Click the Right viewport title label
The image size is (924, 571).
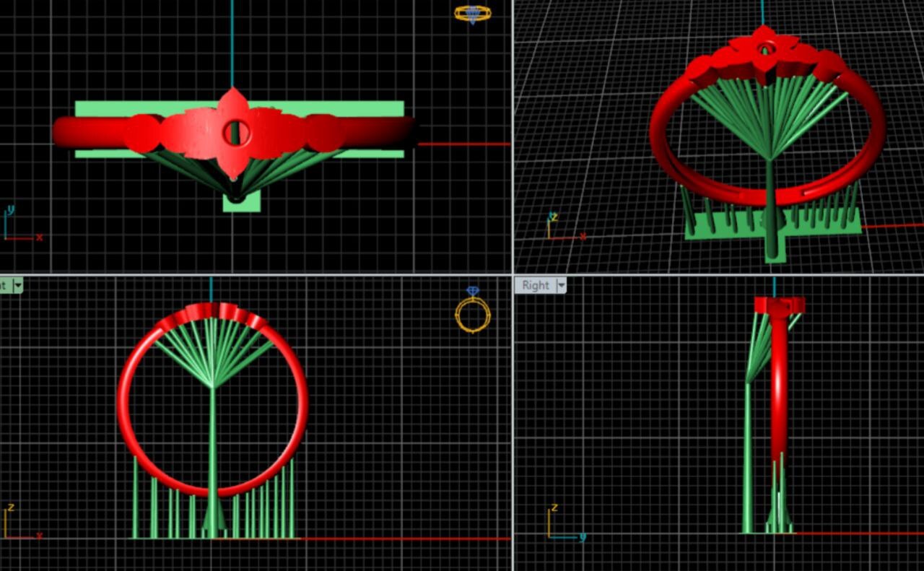pos(535,285)
